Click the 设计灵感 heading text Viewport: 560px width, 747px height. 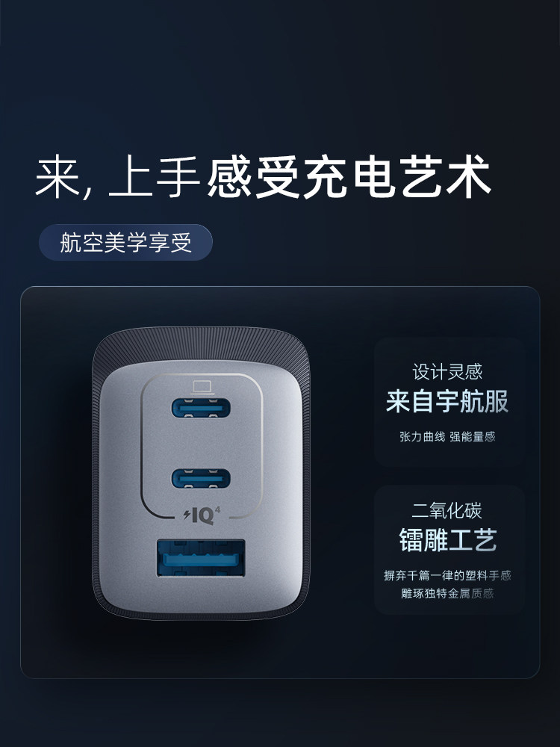[x=447, y=372]
